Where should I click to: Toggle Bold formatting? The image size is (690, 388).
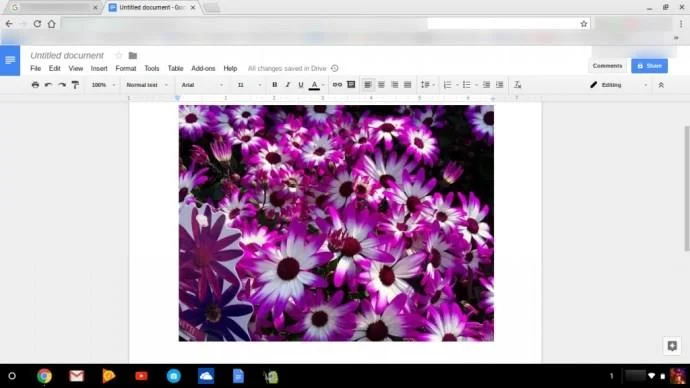(275, 85)
